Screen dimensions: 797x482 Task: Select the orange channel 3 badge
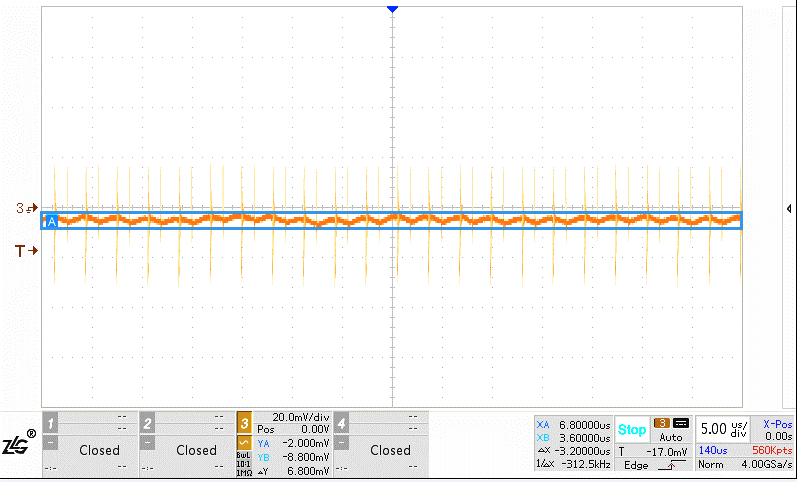click(x=244, y=423)
